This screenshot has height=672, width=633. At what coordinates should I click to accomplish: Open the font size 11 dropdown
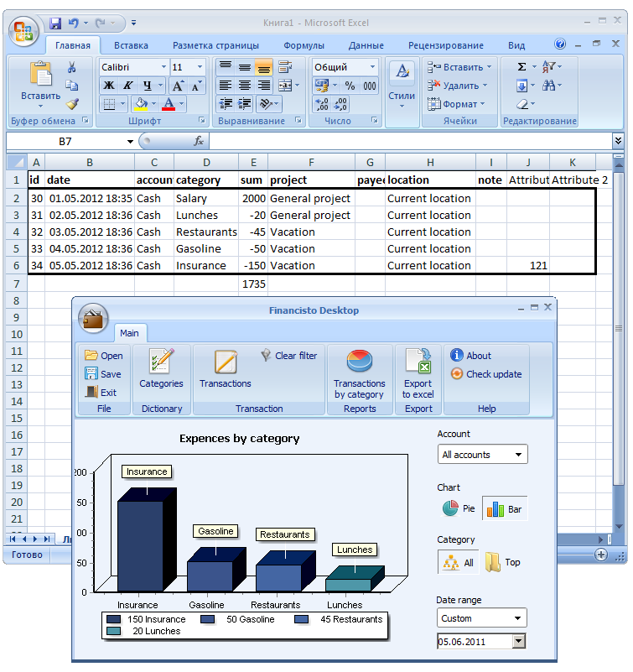pos(200,67)
